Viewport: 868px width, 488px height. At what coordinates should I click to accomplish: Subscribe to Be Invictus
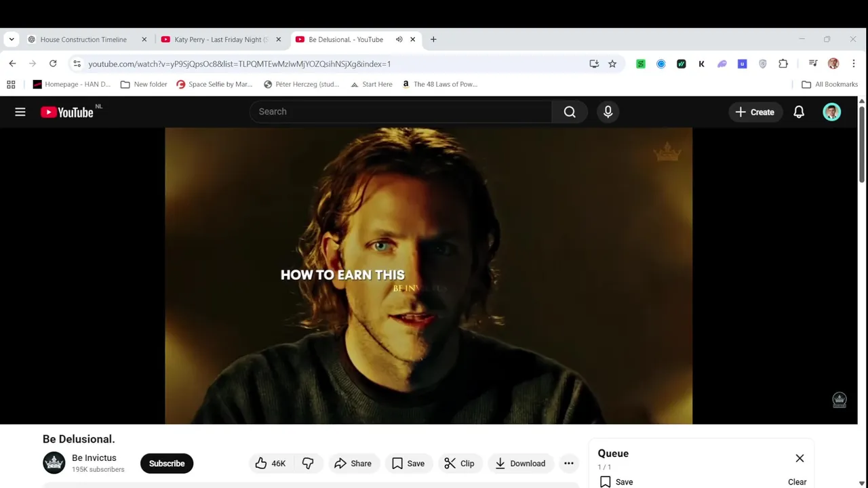click(167, 464)
